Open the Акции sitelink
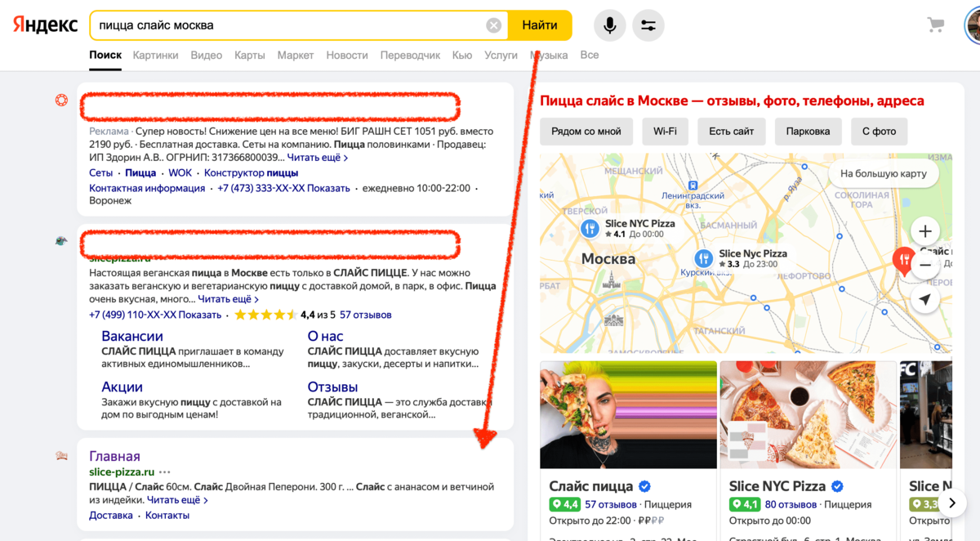This screenshot has height=541, width=980. click(x=122, y=387)
